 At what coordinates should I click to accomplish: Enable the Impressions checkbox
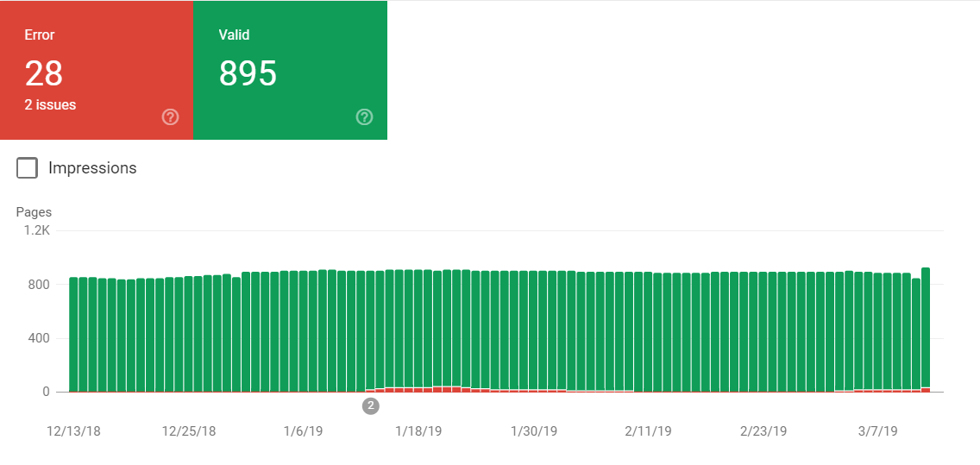[x=28, y=168]
